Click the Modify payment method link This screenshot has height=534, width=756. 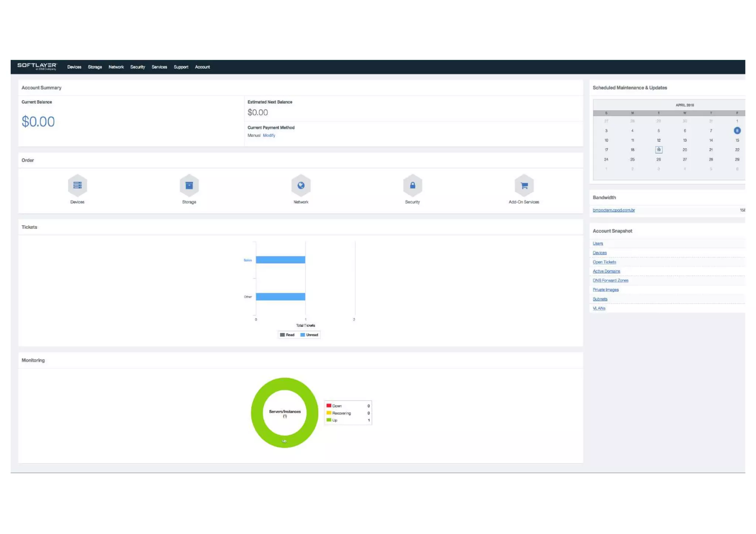(269, 135)
